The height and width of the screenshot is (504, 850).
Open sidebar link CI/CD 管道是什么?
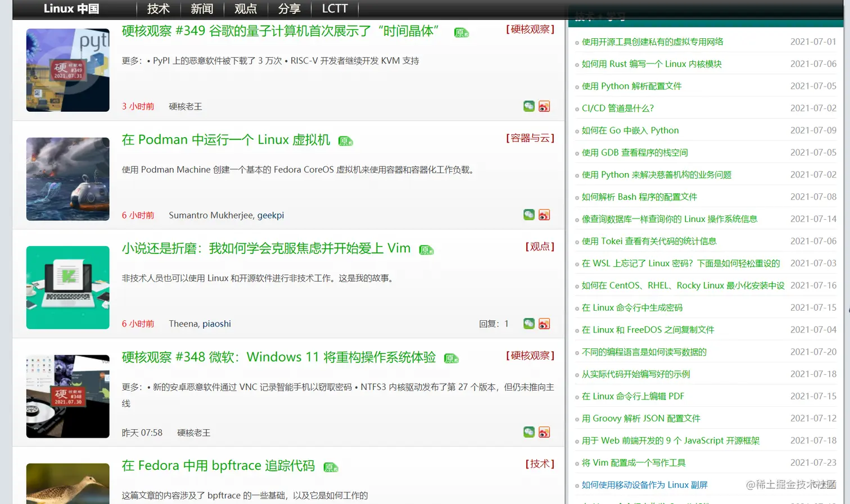click(x=618, y=108)
